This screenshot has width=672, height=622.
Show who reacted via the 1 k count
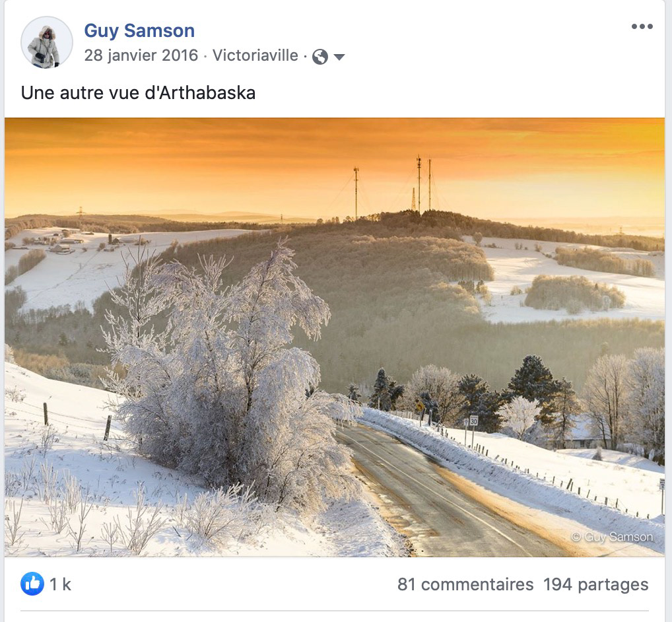60,584
